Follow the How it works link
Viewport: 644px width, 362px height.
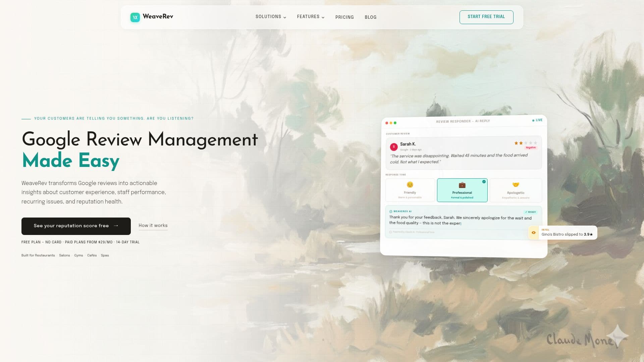pos(153,226)
